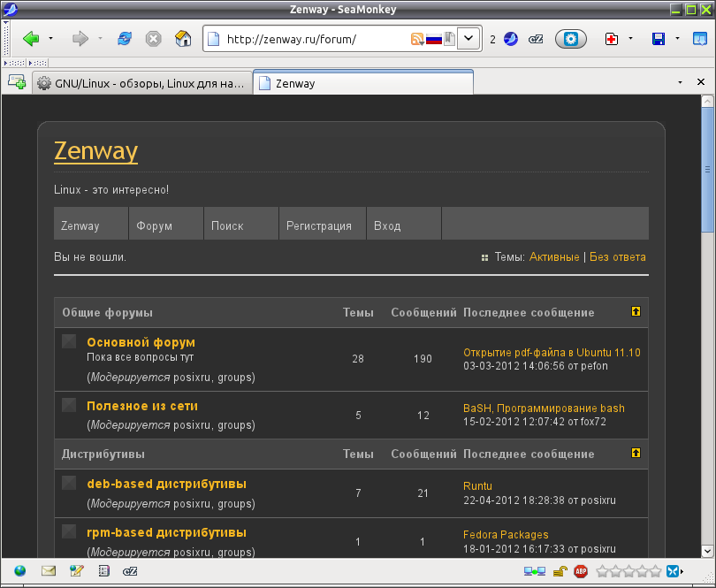Click the red cross toolbar icon
The height and width of the screenshot is (588, 716).
click(612, 39)
